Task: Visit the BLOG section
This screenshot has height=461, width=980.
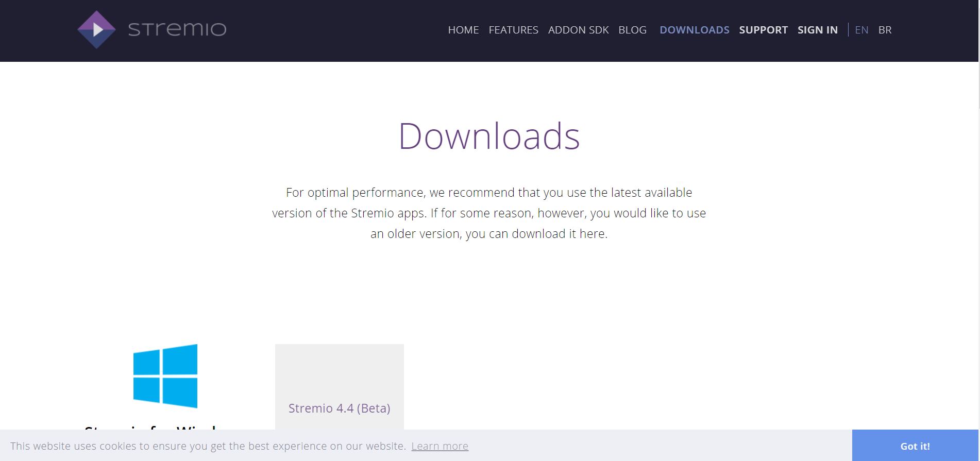Action: pyautogui.click(x=632, y=30)
